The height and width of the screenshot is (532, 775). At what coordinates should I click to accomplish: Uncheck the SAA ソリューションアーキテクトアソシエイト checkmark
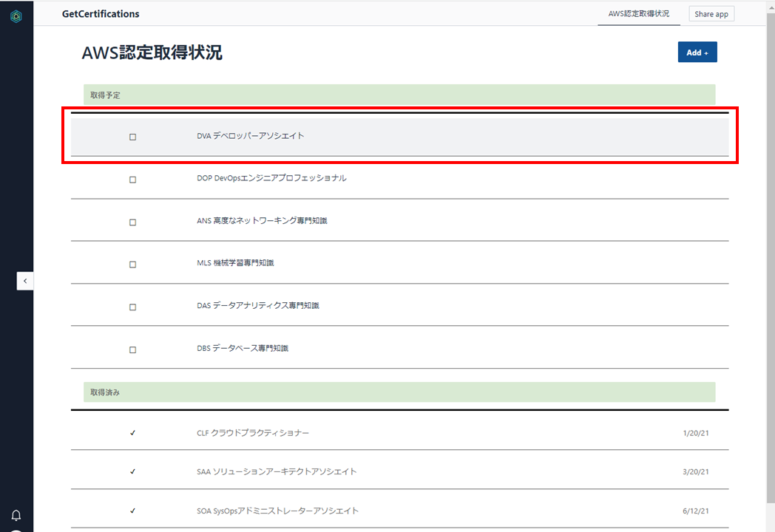(x=132, y=471)
